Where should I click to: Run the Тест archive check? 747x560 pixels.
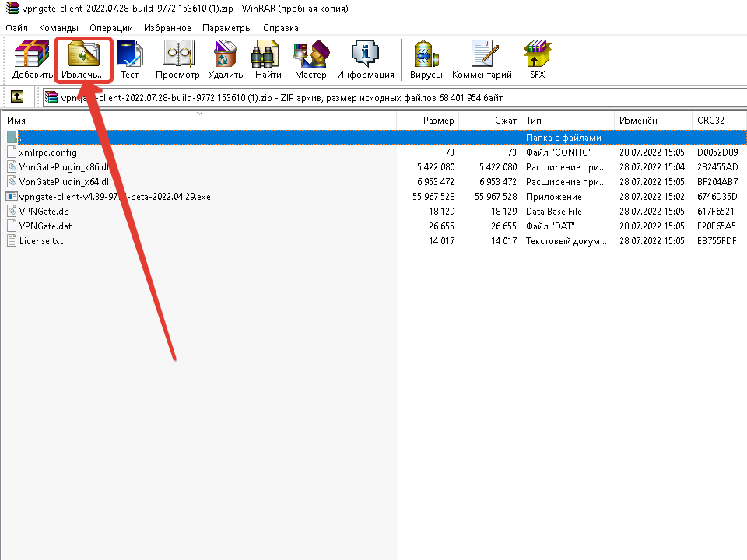[129, 54]
